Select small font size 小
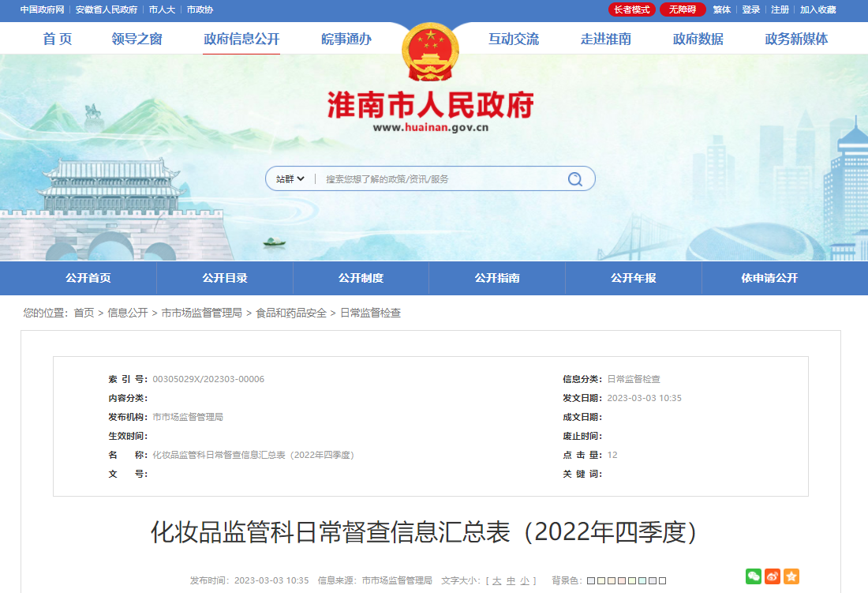Image resolution: width=868 pixels, height=593 pixels. pyautogui.click(x=525, y=580)
